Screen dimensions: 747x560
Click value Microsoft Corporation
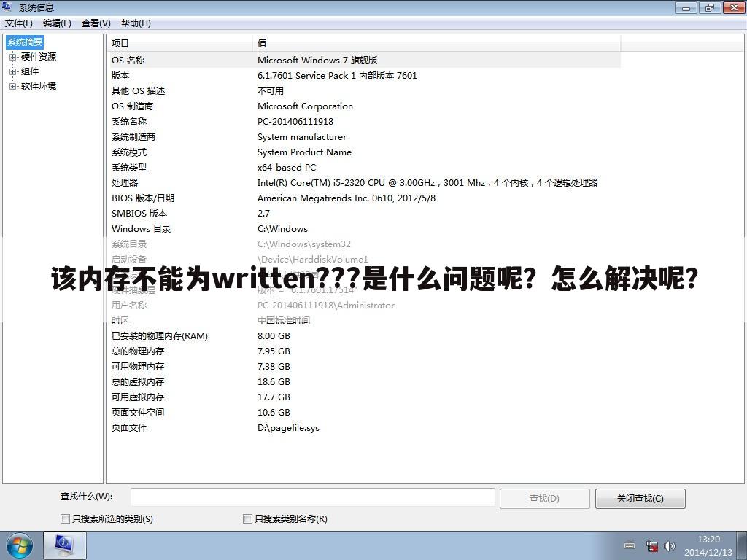[x=306, y=106]
